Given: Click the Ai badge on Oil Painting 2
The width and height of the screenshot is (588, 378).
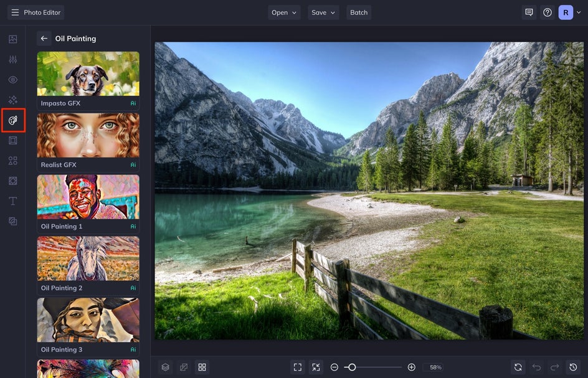Looking at the screenshot, I should pos(133,288).
